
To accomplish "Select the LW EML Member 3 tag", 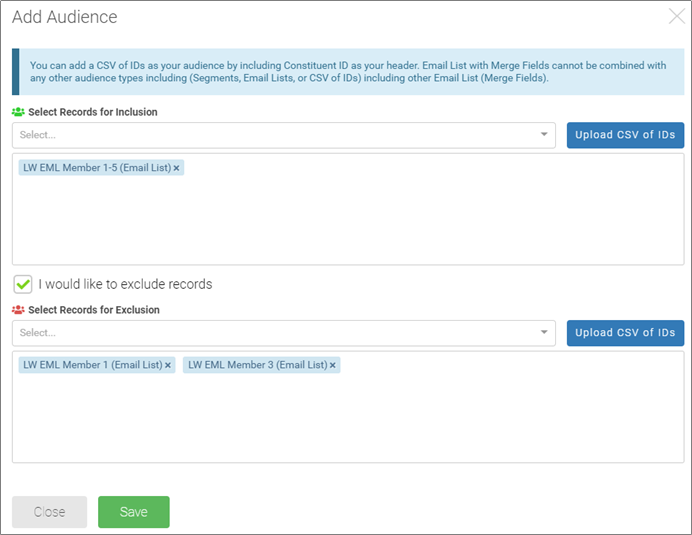I will 257,366.
